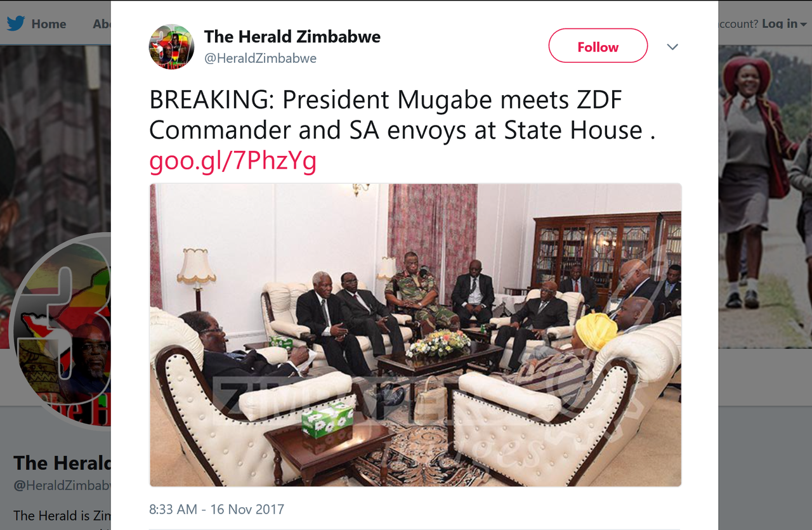The height and width of the screenshot is (530, 812).
Task: Click the Log in text at top right
Action: coord(779,23)
